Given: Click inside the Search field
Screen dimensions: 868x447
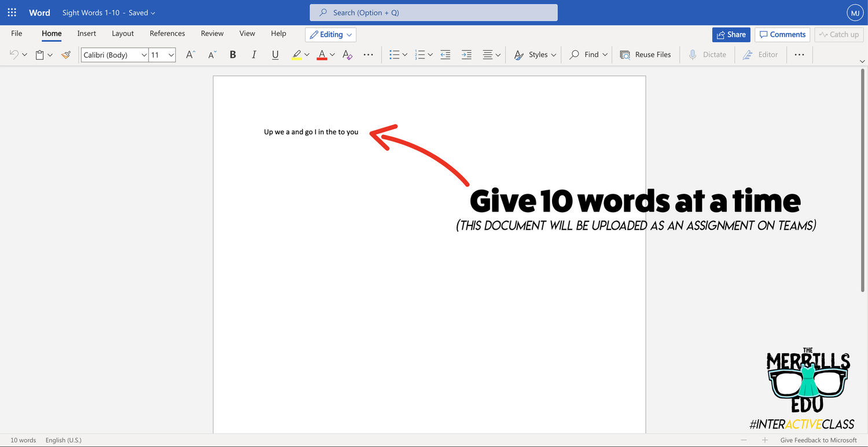Looking at the screenshot, I should 433,12.
